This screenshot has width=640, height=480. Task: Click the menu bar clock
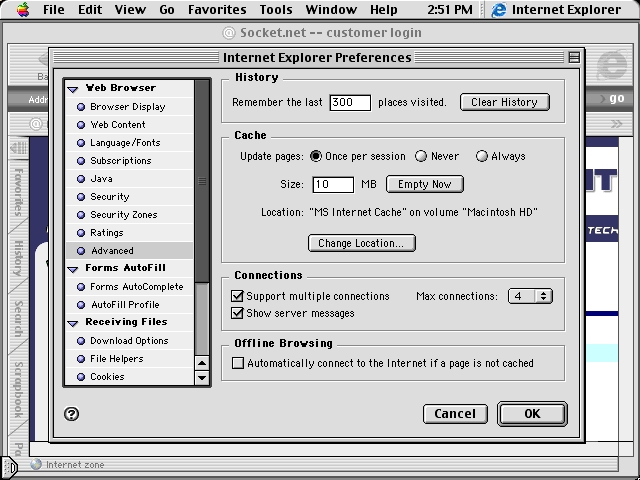point(450,9)
